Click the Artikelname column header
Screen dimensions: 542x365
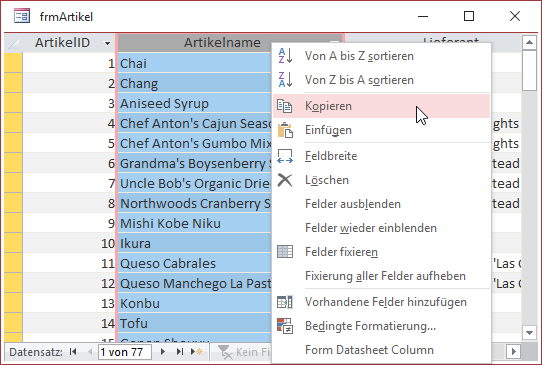(222, 43)
